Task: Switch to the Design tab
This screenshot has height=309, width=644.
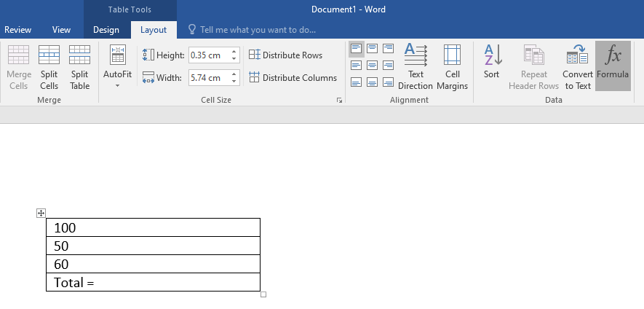Action: (106, 30)
